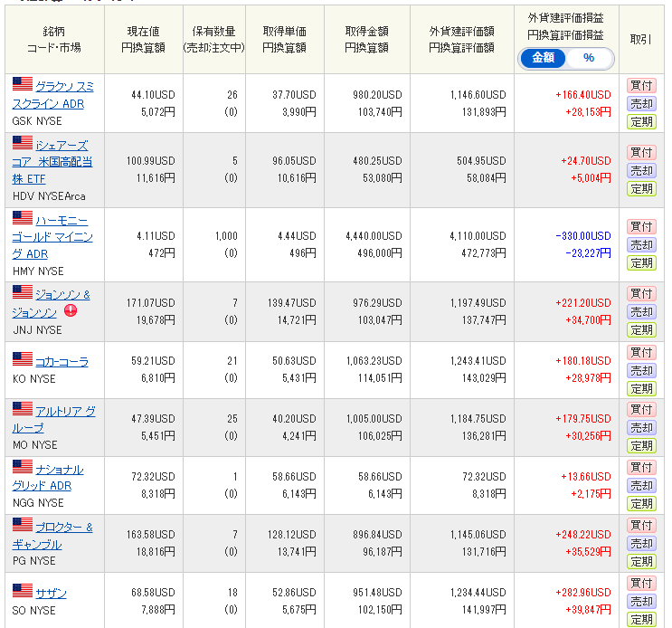Click US flag icon in NGG row
This screenshot has height=628, width=672.
pyautogui.click(x=23, y=467)
